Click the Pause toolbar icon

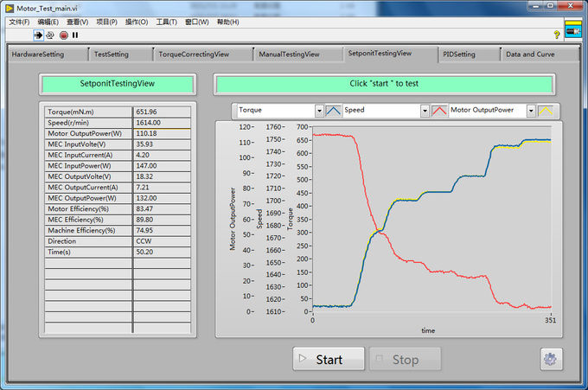pyautogui.click(x=75, y=35)
